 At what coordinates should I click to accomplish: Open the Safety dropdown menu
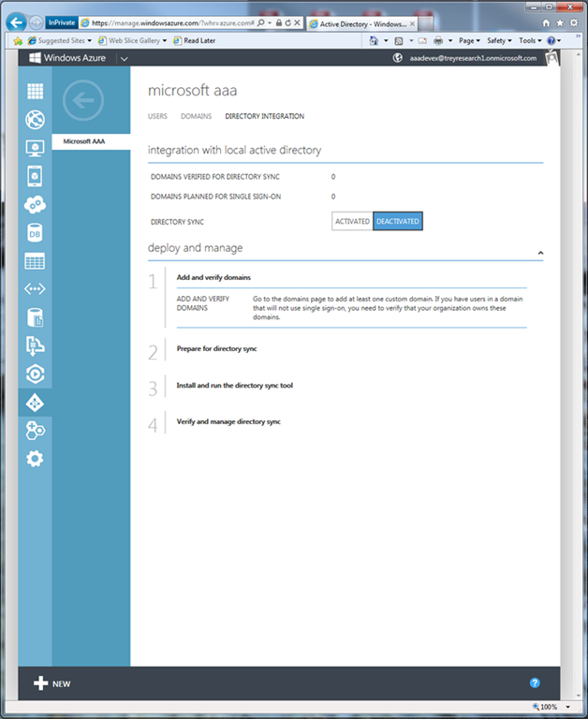[x=499, y=41]
